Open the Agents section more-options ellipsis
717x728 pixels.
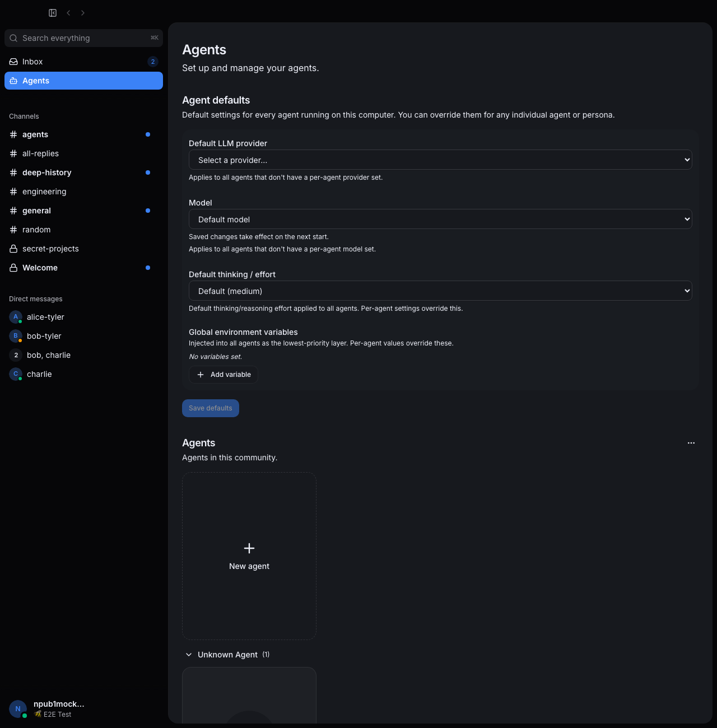[691, 443]
